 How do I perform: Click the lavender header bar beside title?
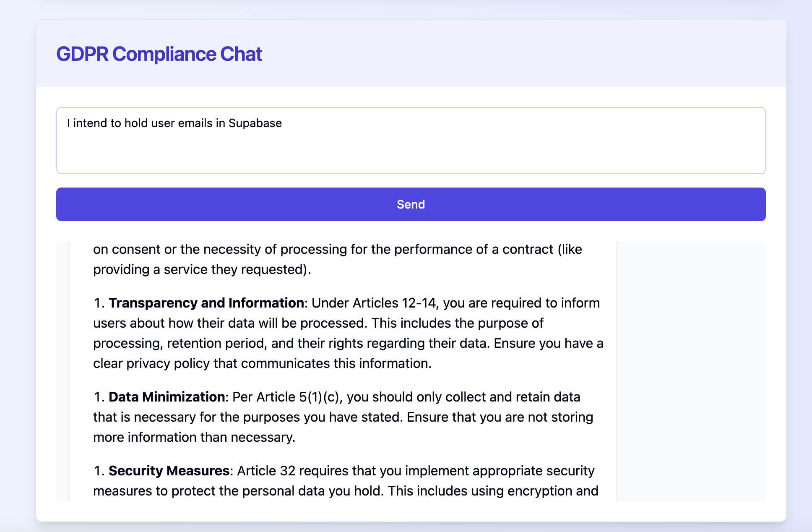click(524, 54)
